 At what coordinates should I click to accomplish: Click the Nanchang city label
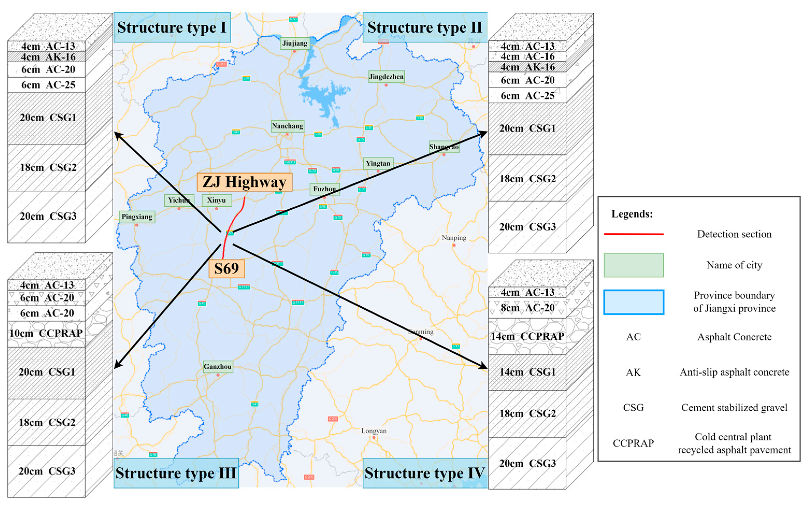click(287, 126)
